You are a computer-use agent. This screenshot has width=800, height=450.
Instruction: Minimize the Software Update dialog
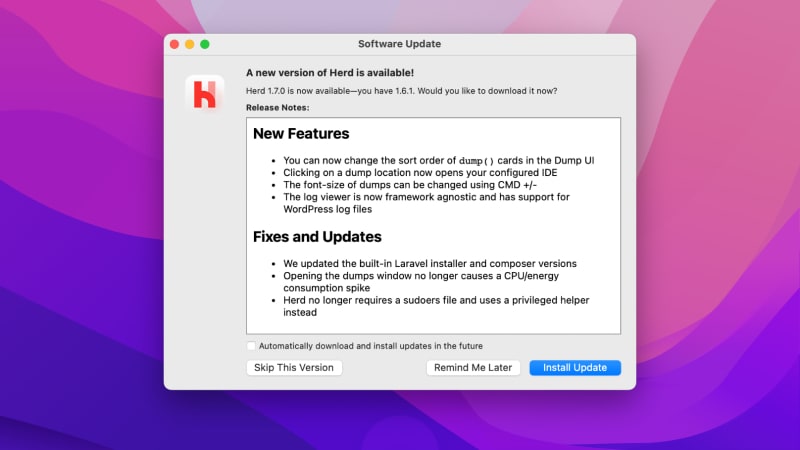[x=189, y=44]
